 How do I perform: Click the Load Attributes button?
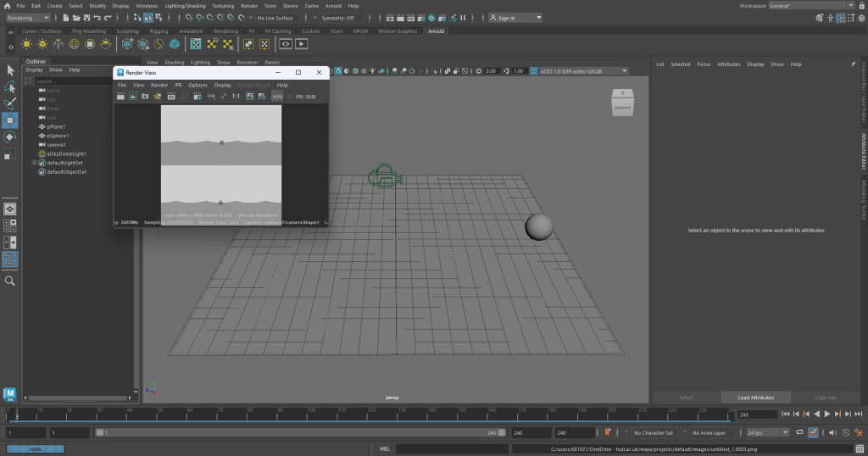pyautogui.click(x=755, y=398)
